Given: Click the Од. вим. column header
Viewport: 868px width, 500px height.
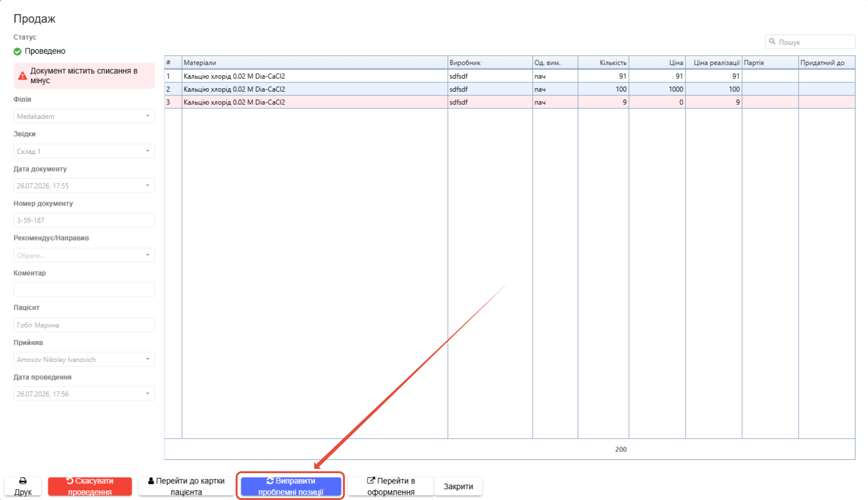Looking at the screenshot, I should pyautogui.click(x=555, y=63).
